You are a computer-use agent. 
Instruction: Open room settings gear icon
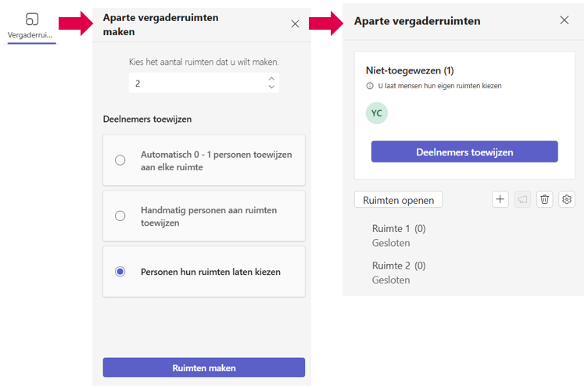(567, 199)
